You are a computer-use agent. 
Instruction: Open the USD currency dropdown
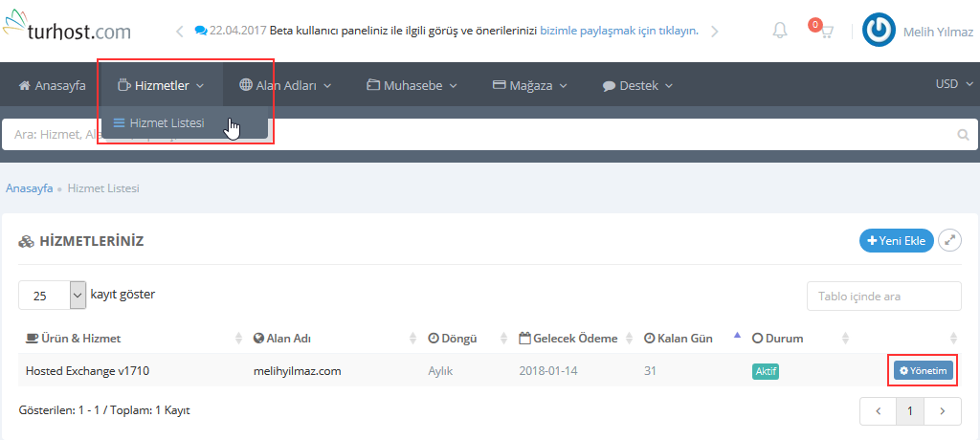coord(951,84)
